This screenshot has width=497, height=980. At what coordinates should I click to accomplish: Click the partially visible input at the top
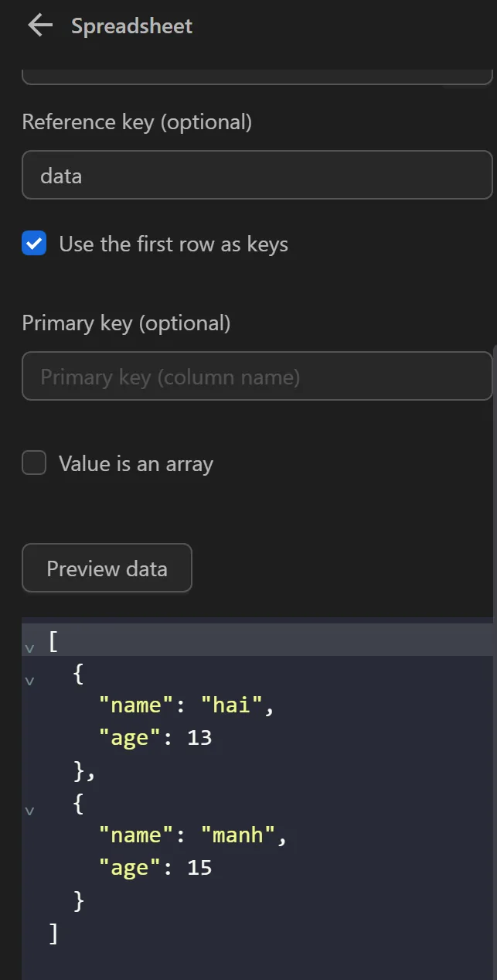click(257, 73)
